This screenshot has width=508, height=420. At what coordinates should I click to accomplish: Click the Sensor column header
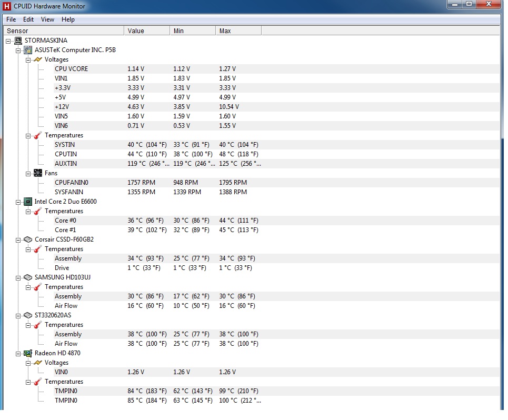64,31
